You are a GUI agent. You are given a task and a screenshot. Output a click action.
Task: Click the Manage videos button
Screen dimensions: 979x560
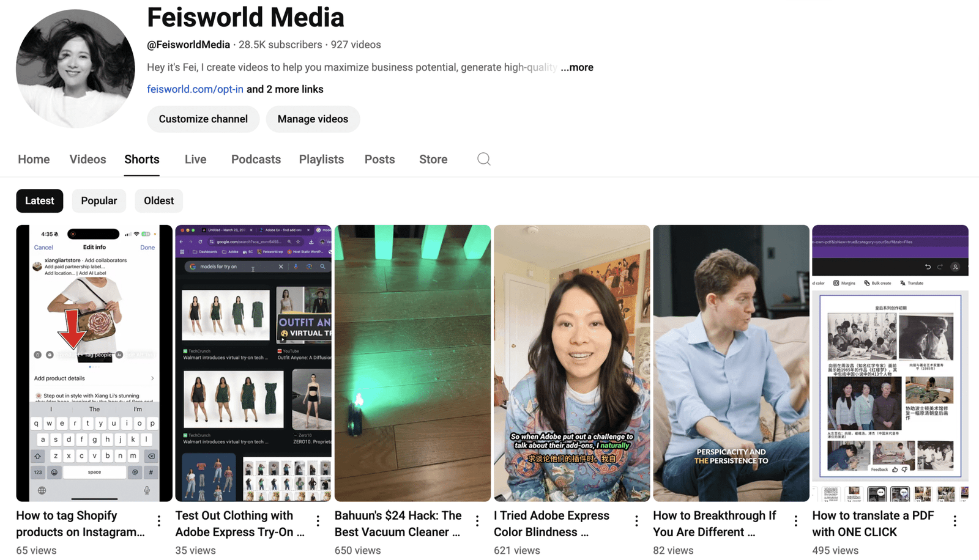click(x=313, y=119)
